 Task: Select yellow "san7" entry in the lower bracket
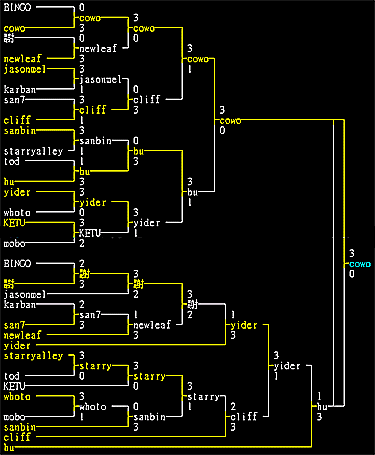point(14,325)
